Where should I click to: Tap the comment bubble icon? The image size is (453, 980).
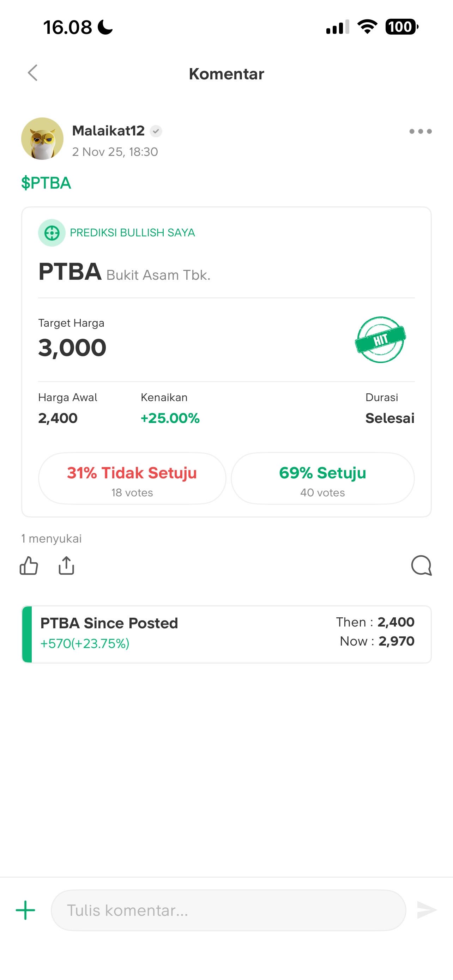pos(422,565)
